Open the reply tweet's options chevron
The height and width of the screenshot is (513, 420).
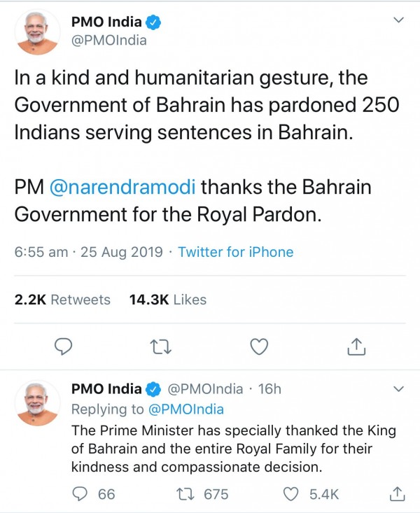coord(398,388)
